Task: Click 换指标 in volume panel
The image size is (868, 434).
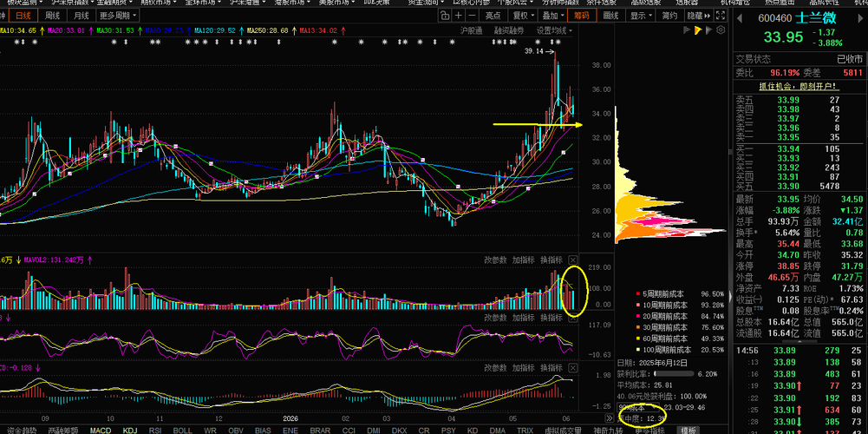Action: click(x=551, y=260)
